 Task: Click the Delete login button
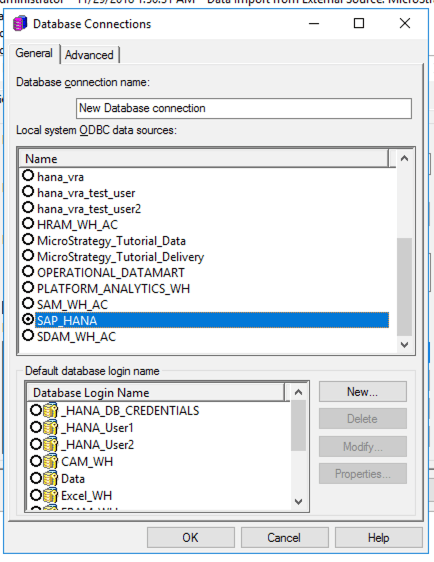[x=363, y=419]
